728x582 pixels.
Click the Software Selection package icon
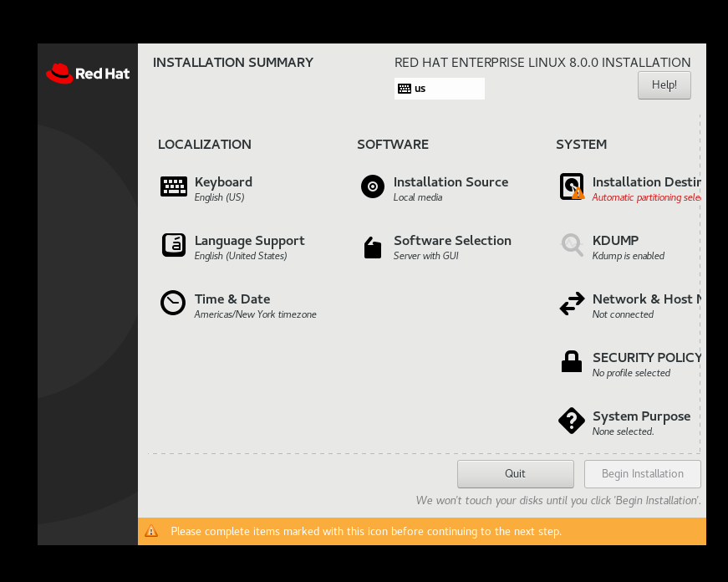pos(372,248)
